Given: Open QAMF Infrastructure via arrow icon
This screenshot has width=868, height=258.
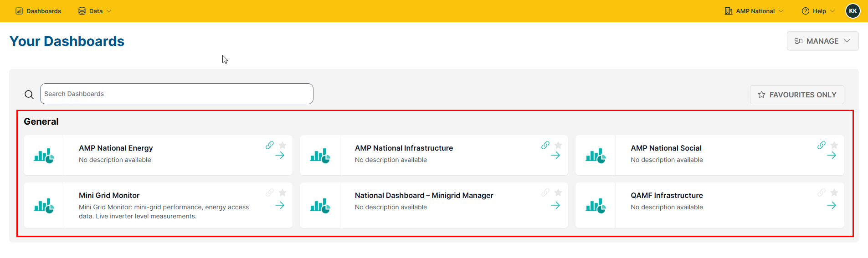Looking at the screenshot, I should 832,206.
